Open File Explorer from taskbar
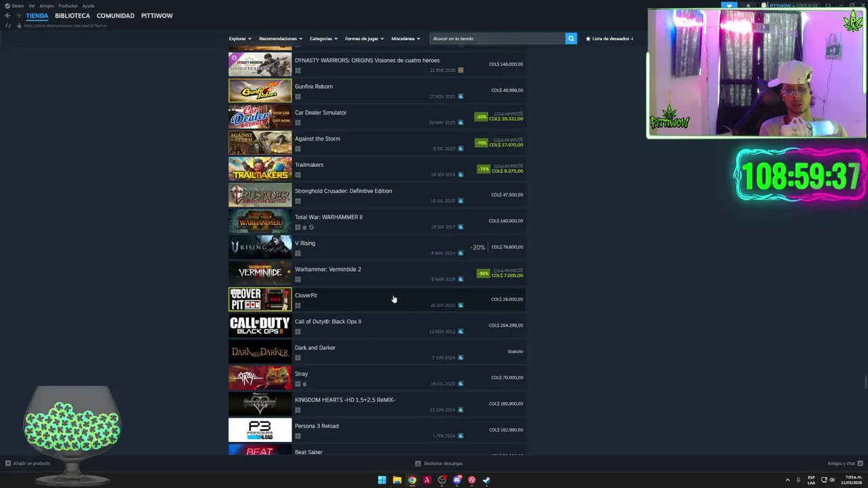868x488 pixels. click(397, 480)
